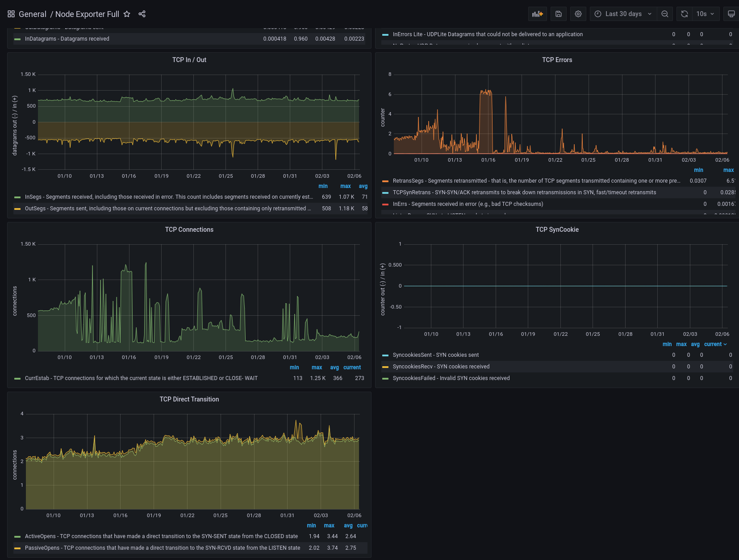Go to the General folder breadcrumb
Screen dimensions: 739x560
tap(33, 14)
